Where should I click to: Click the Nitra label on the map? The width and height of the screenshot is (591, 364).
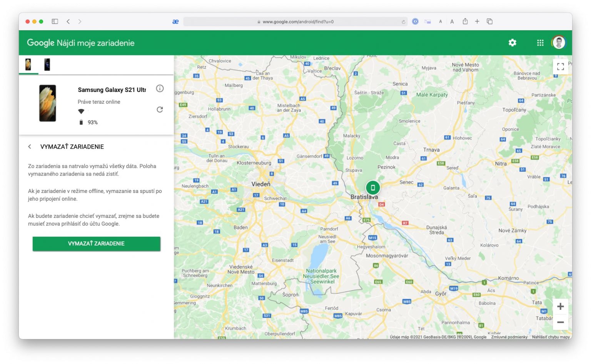tap(501, 164)
